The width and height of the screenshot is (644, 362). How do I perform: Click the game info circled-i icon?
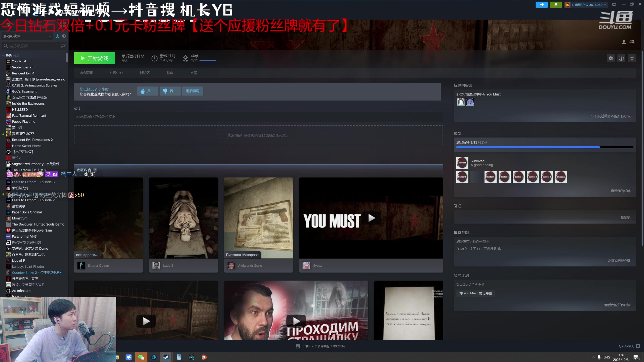click(x=621, y=58)
